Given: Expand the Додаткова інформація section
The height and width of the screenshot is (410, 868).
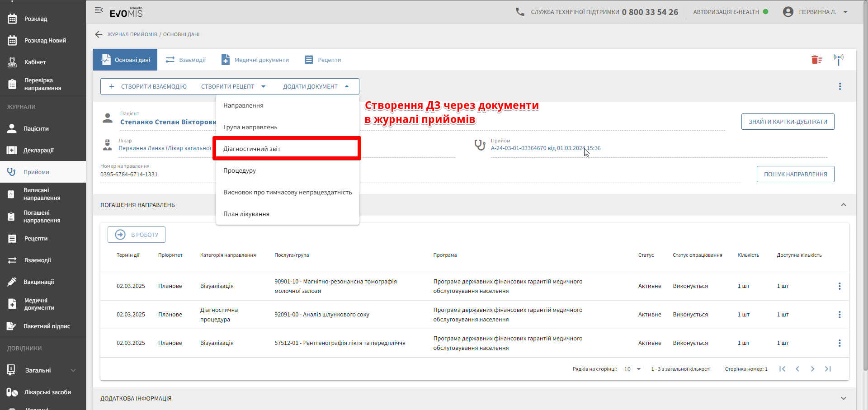Looking at the screenshot, I should [x=843, y=398].
